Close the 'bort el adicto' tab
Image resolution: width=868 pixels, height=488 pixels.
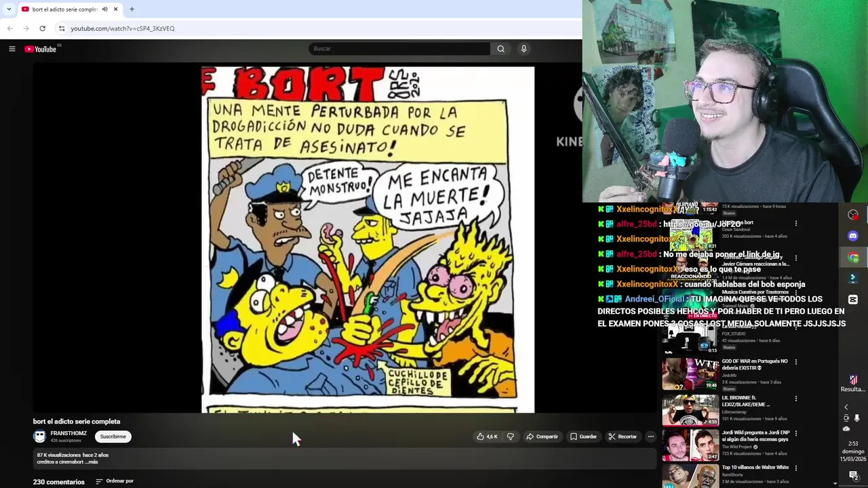click(x=115, y=9)
